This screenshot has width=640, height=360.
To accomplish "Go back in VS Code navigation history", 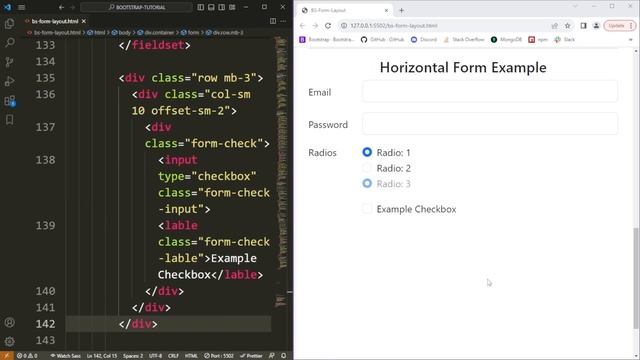I will tap(61, 7).
